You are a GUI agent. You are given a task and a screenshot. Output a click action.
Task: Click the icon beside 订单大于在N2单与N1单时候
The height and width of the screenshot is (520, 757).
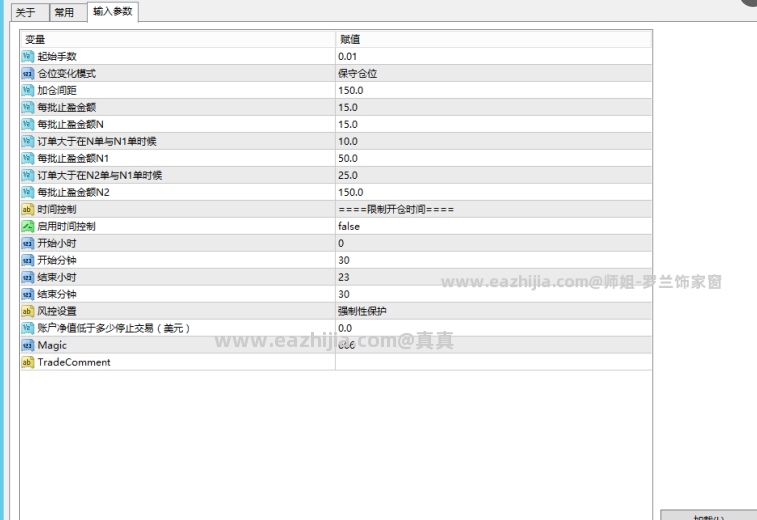pos(28,175)
